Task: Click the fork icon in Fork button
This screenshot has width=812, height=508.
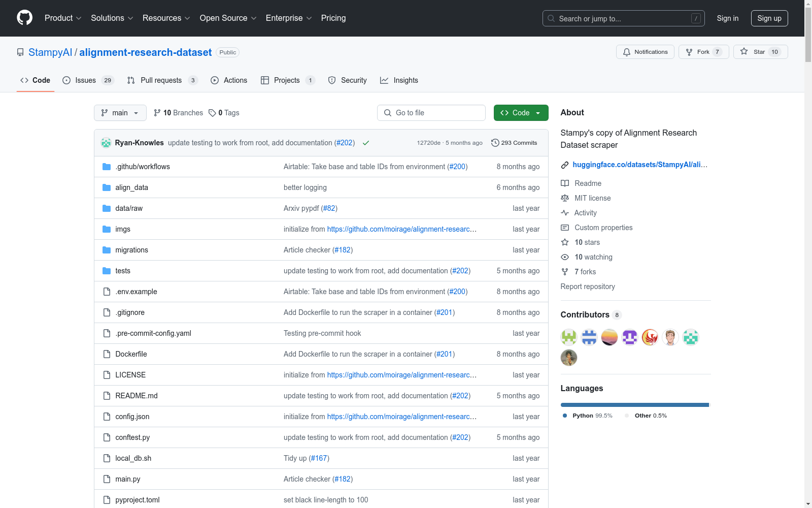Action: 689,52
